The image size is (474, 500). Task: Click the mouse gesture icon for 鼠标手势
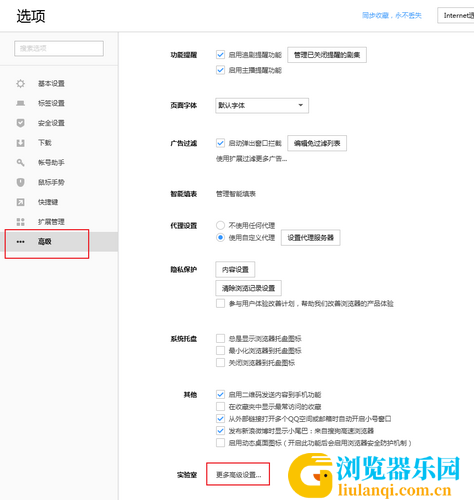tap(20, 182)
